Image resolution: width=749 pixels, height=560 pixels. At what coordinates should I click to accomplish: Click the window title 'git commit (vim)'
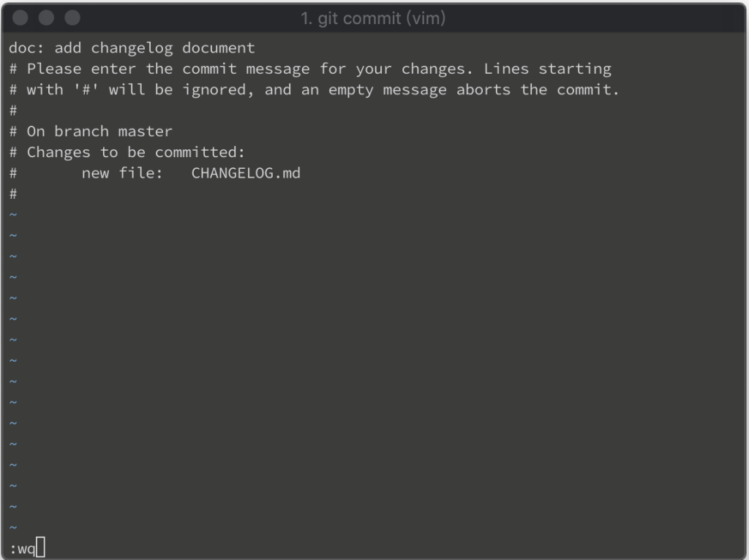(x=372, y=18)
